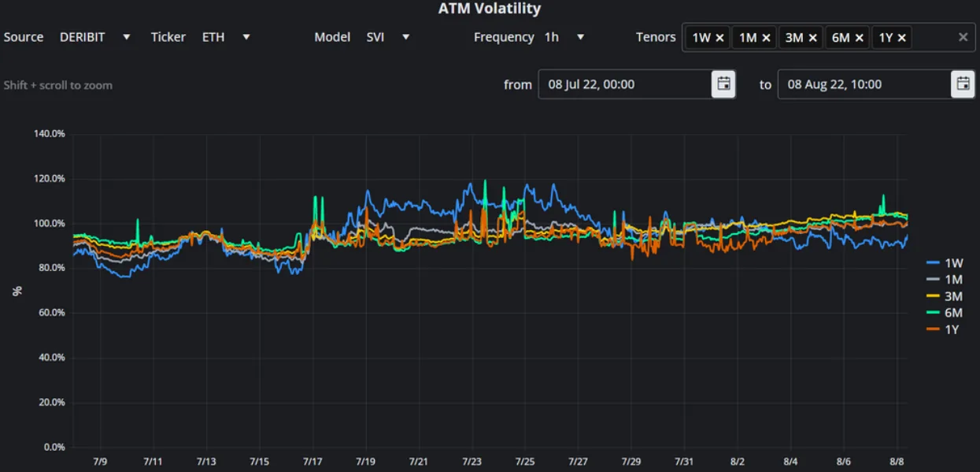Click the 8/8 x-axis date label
Image resolution: width=980 pixels, height=472 pixels.
[897, 462]
